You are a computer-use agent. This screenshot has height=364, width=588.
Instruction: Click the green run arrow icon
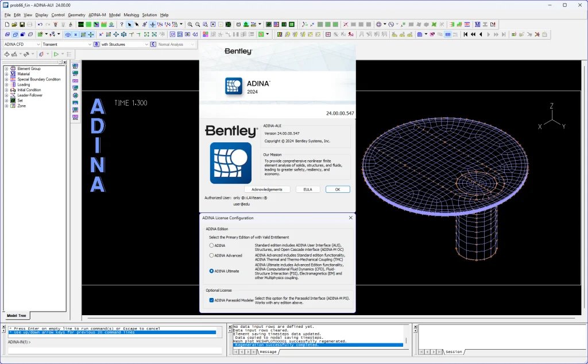[x=56, y=54]
